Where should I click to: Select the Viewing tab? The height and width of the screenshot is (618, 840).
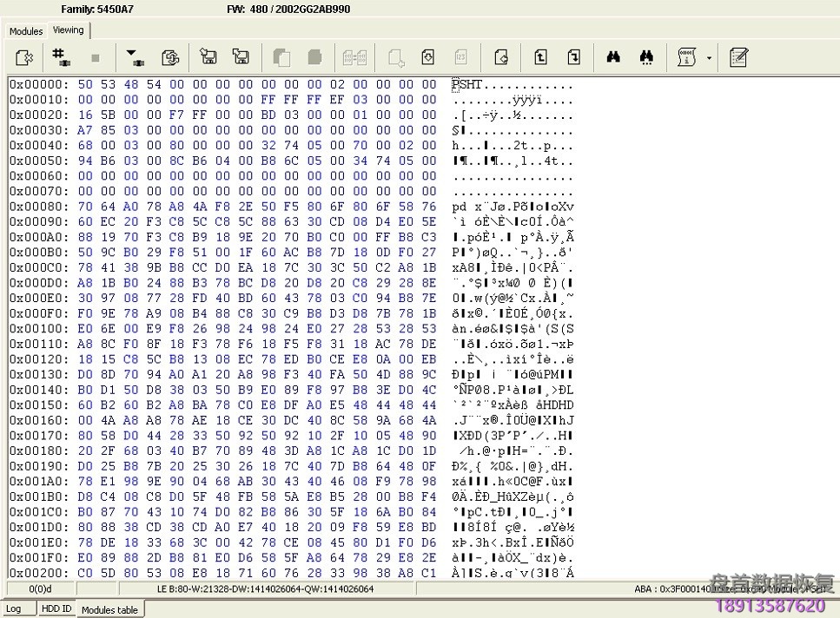pyautogui.click(x=69, y=30)
